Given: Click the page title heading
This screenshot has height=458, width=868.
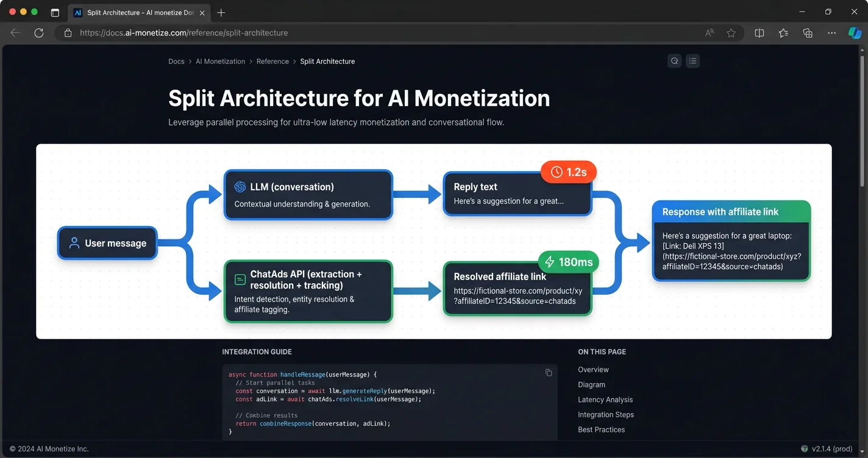Looking at the screenshot, I should click(x=359, y=98).
